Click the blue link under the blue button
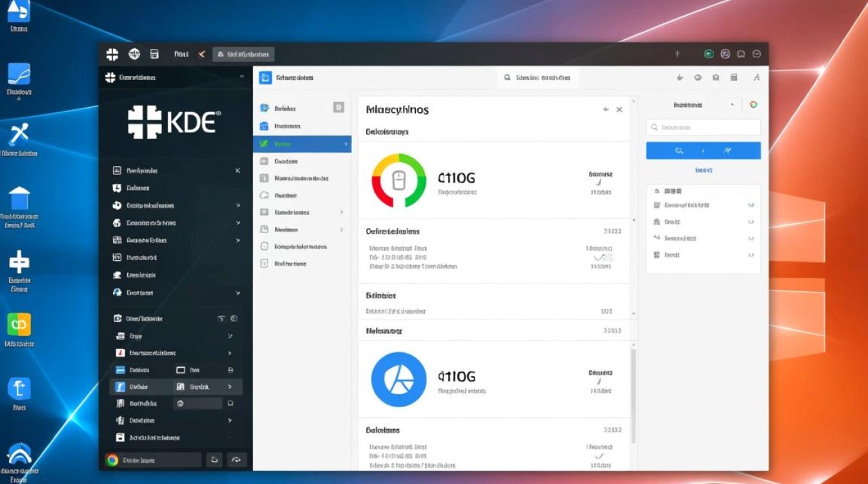 point(703,170)
